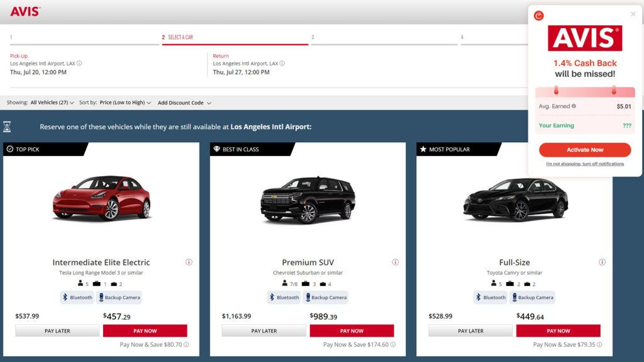Click turn off notifications link
The width and height of the screenshot is (644, 362).
[x=585, y=164]
